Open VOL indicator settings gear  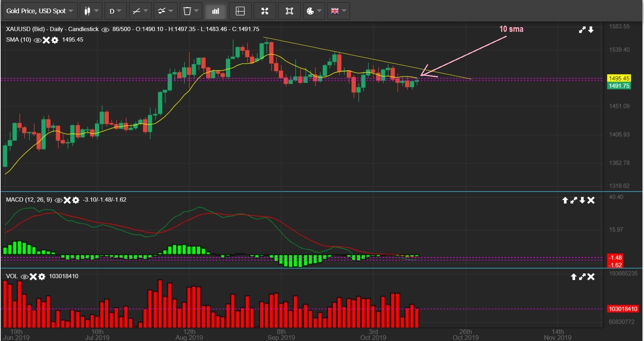pos(42,277)
